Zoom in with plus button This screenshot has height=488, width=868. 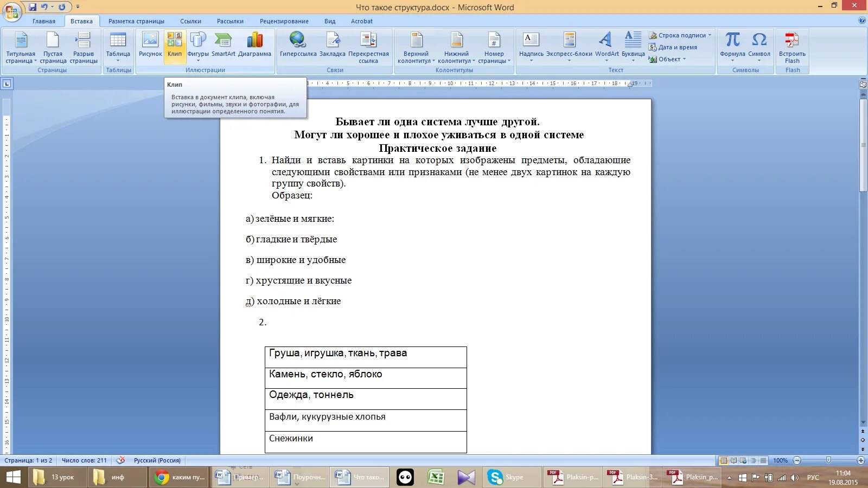pos(861,460)
